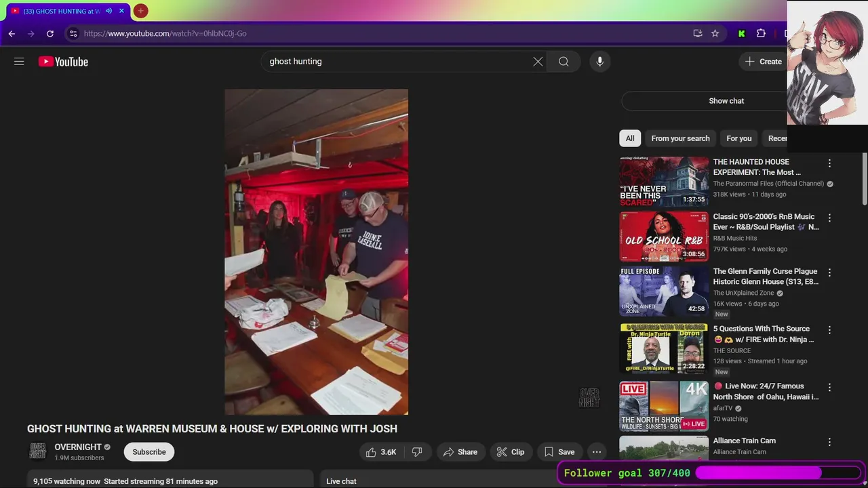Open The UnXplained Zone channel name
The image size is (868, 488).
744,293
